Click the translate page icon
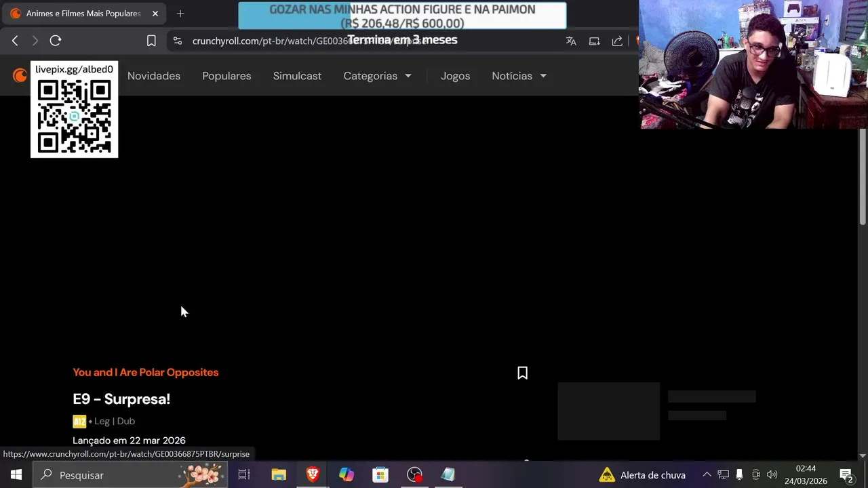 click(x=571, y=41)
